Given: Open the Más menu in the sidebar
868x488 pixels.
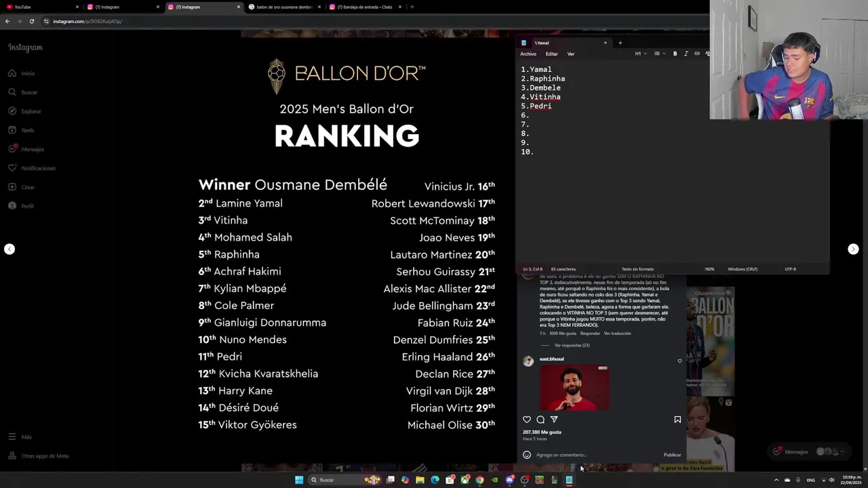Looking at the screenshot, I should pyautogui.click(x=20, y=437).
